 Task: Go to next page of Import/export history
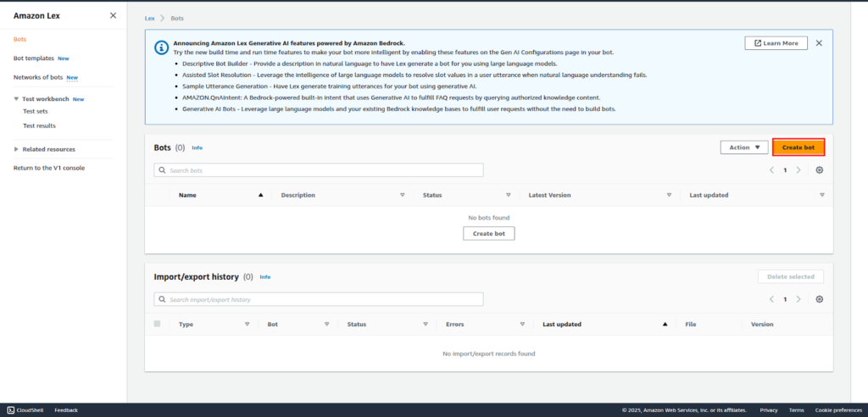[x=798, y=299]
